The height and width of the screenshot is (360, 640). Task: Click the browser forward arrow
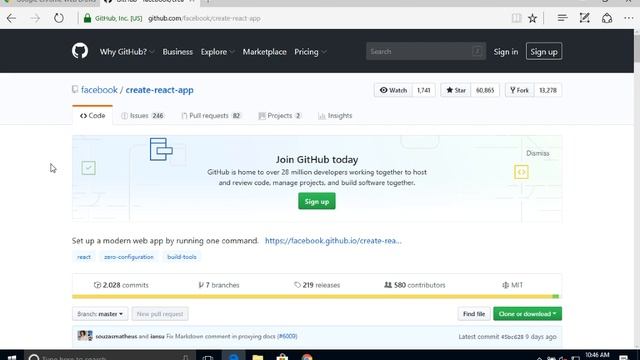(x=35, y=18)
